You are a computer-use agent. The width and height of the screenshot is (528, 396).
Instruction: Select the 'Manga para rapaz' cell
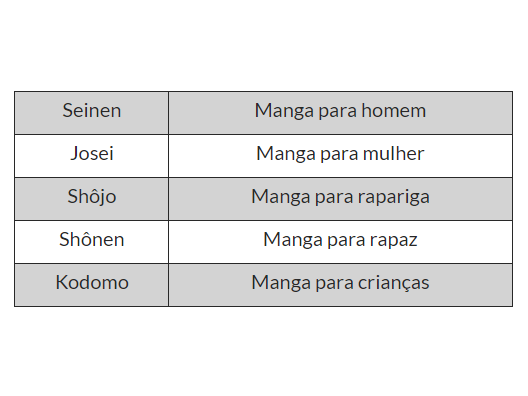340,242
